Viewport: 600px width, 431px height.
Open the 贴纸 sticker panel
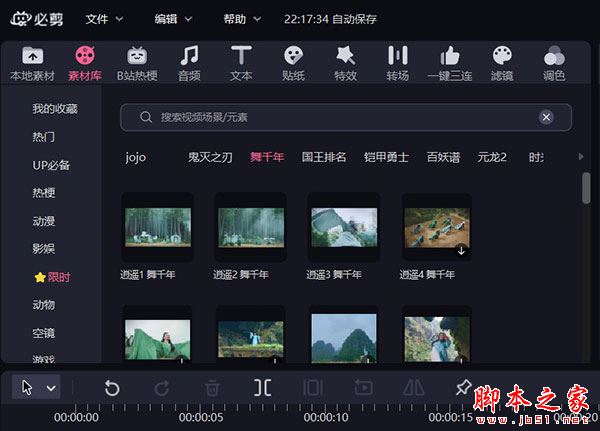coord(293,64)
